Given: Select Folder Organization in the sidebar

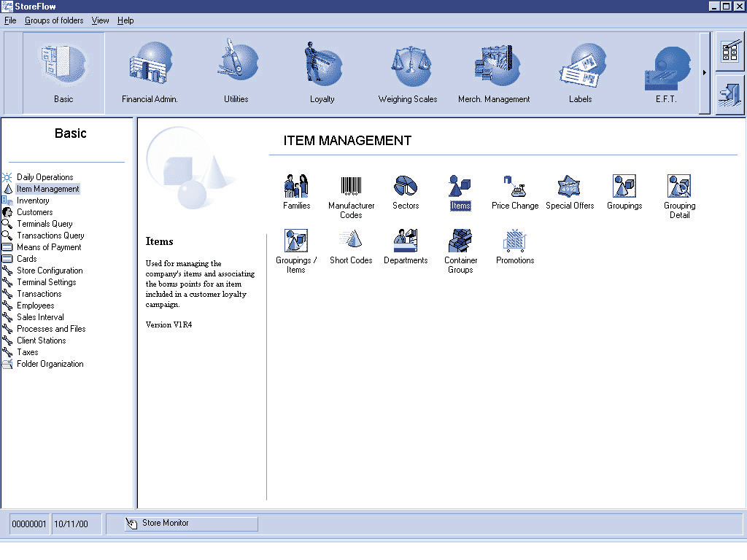Looking at the screenshot, I should pos(50,364).
